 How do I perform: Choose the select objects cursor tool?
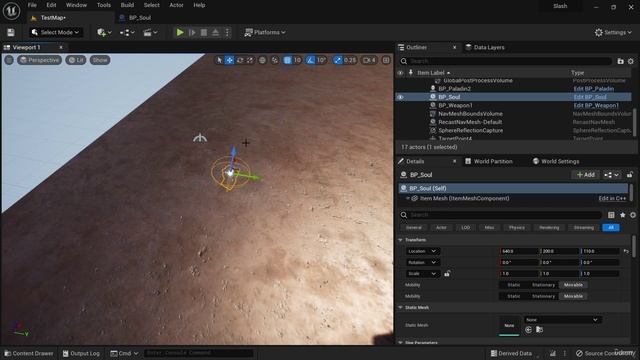point(219,60)
